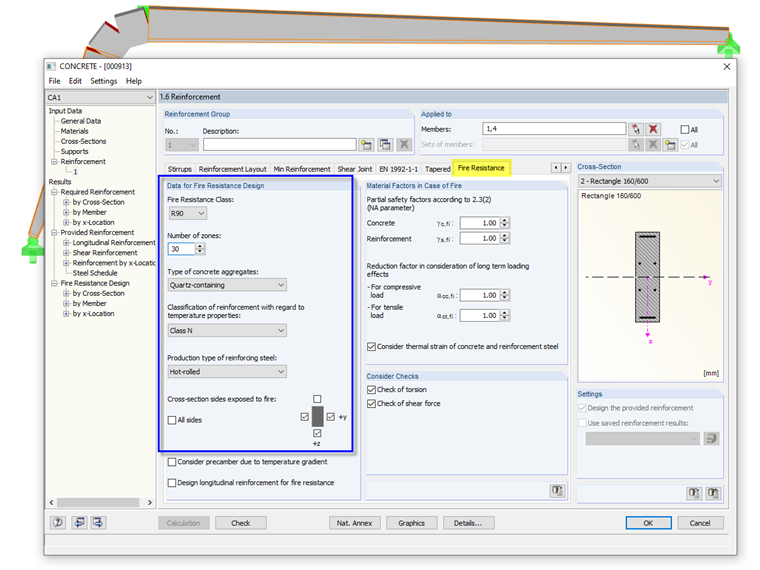Create new reinforcement group icon
This screenshot has width=760, height=570.
(366, 144)
